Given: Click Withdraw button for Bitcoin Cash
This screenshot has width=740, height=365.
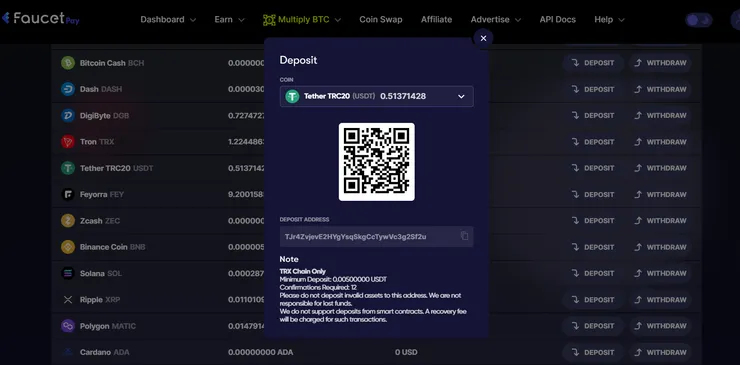Looking at the screenshot, I should point(660,63).
